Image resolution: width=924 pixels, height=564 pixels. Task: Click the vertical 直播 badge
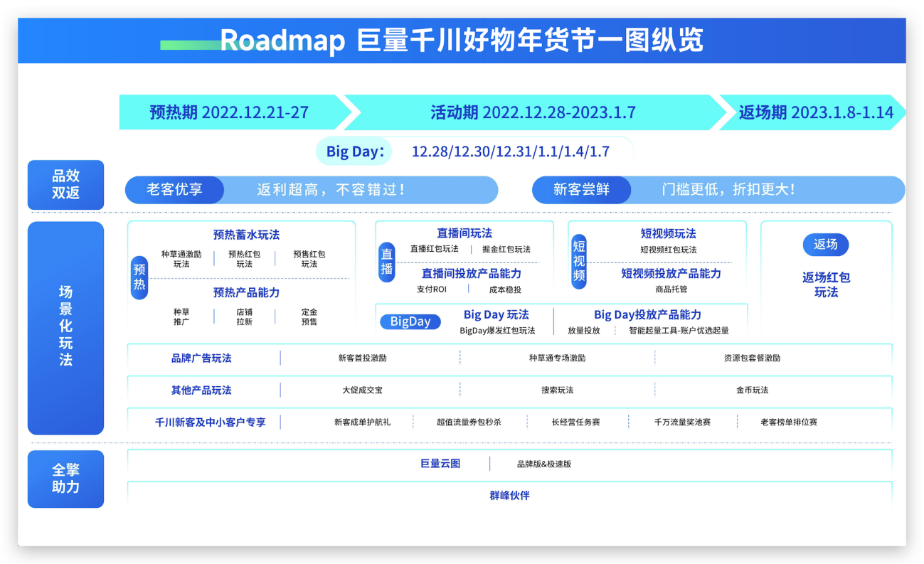(386, 261)
